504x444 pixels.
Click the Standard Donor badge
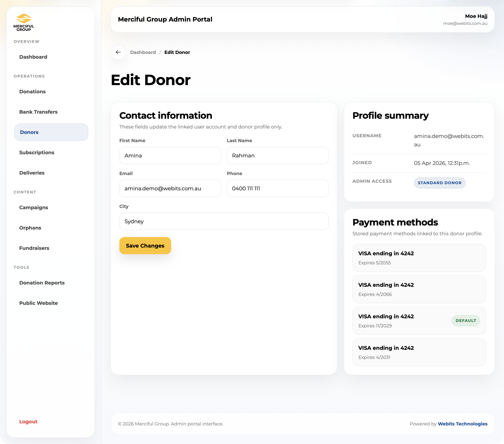(x=440, y=183)
